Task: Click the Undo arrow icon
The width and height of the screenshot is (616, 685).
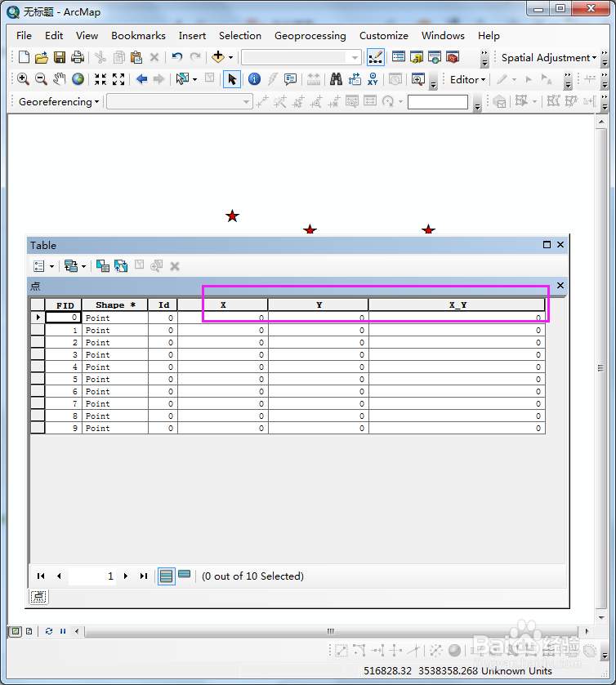Action: (x=177, y=57)
